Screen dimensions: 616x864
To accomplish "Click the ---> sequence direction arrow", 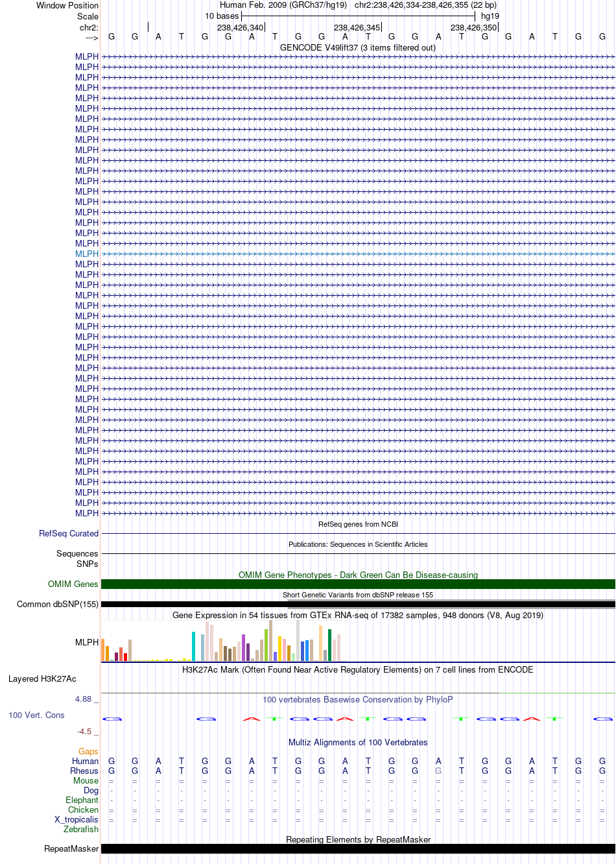I will (91, 38).
